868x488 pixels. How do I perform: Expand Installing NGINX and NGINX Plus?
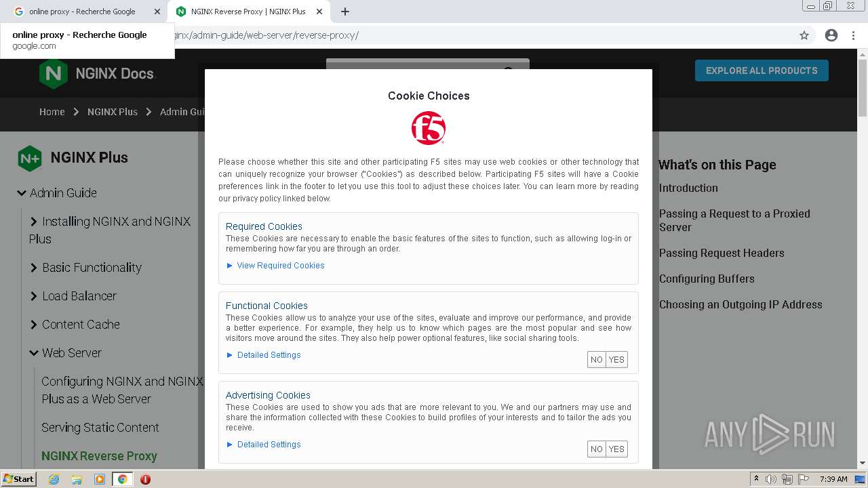[x=34, y=222]
